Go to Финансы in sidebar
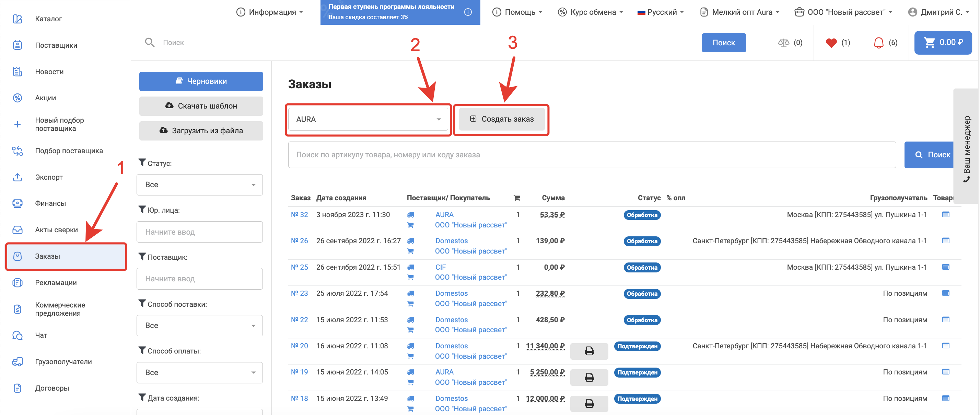Viewport: 980px width, 415px height. pos(50,203)
